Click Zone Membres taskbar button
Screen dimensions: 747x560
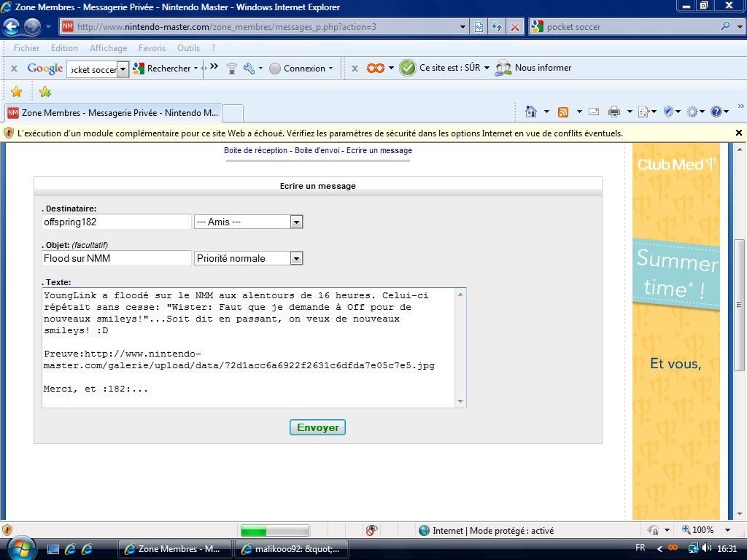tap(174, 549)
